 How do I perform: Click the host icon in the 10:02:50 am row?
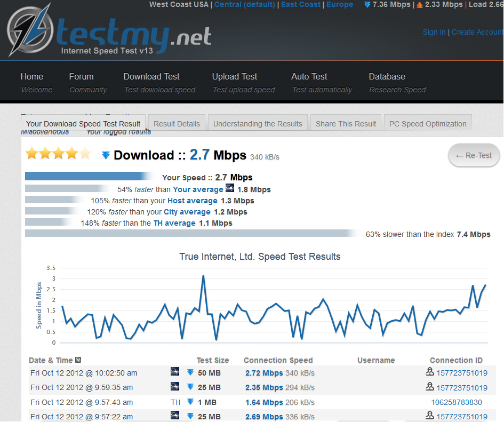coord(175,371)
